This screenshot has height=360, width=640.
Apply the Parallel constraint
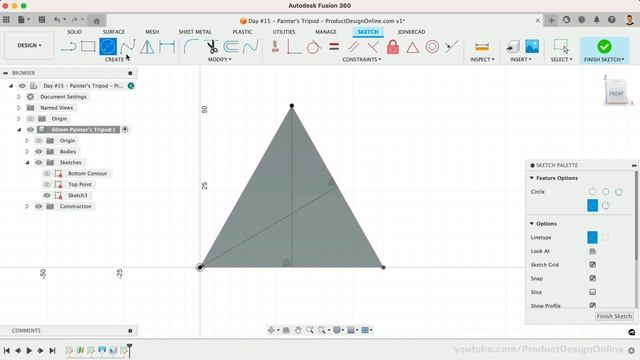pos(353,47)
